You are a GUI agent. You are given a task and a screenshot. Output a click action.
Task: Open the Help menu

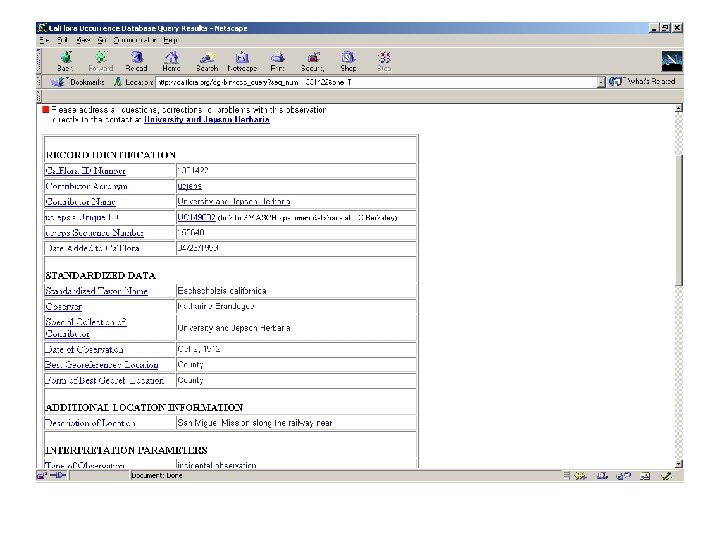click(x=170, y=40)
